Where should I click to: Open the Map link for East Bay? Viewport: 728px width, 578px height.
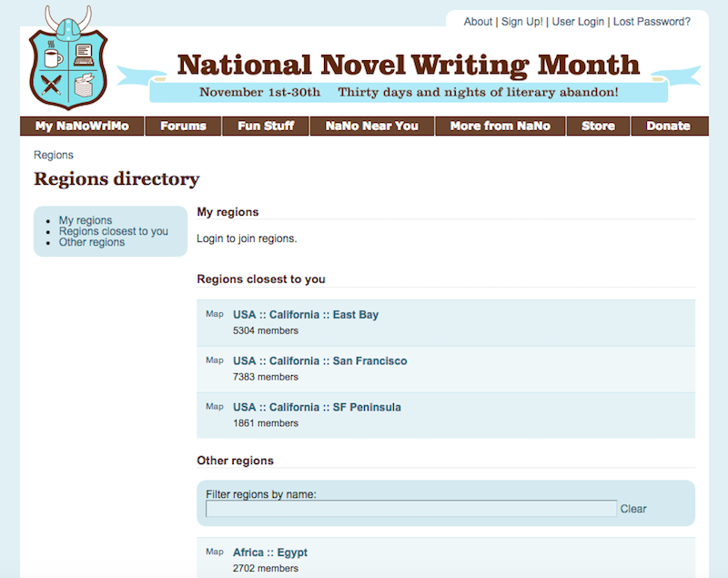tap(215, 314)
